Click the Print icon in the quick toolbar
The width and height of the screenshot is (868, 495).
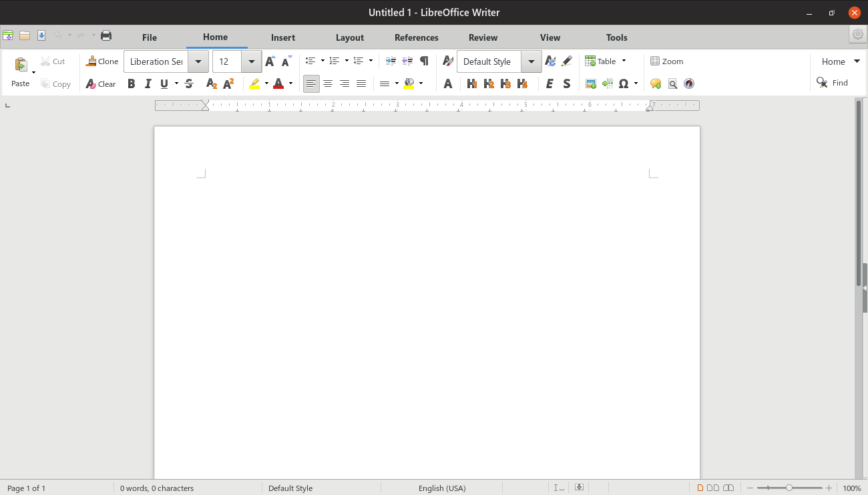pyautogui.click(x=106, y=35)
